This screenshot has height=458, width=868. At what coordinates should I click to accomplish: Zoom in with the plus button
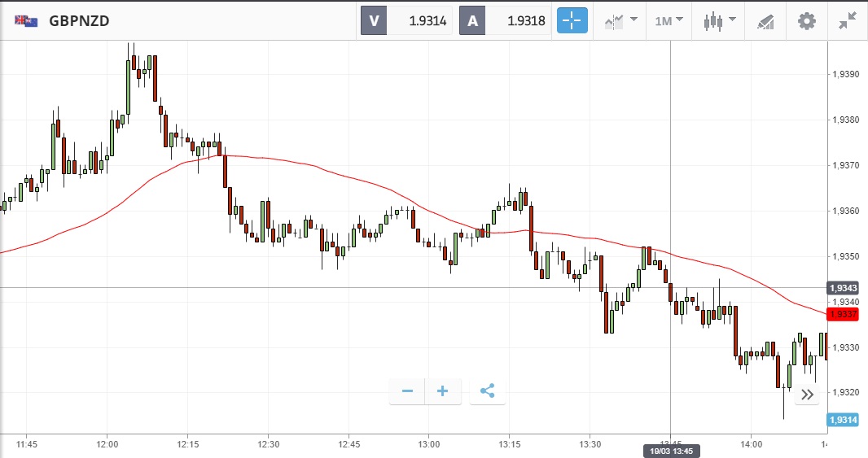pyautogui.click(x=443, y=391)
